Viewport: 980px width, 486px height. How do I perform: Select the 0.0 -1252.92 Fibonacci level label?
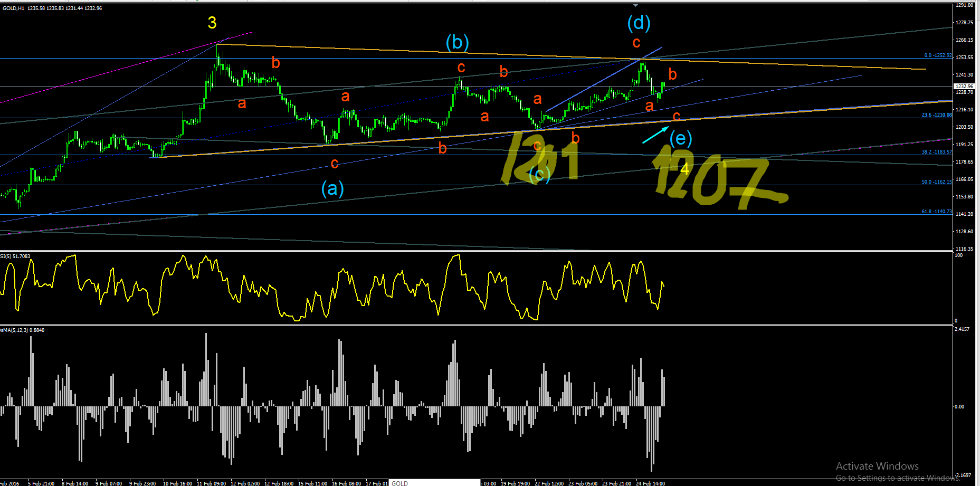coord(938,55)
